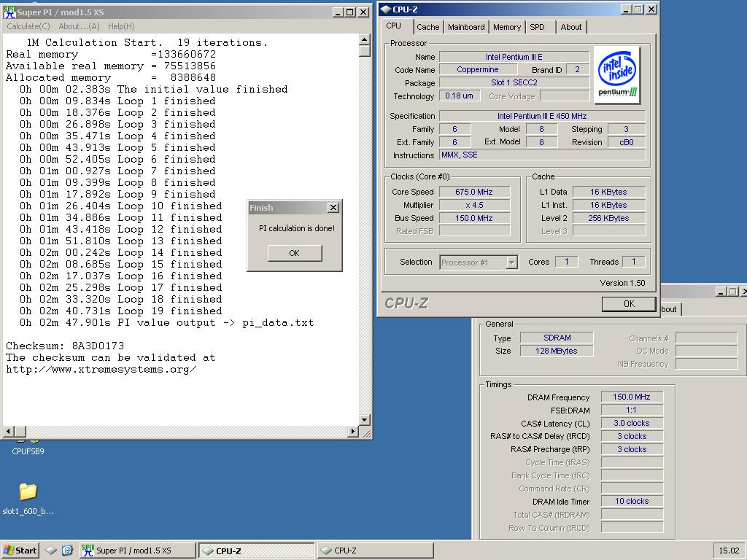The image size is (747, 560).
Task: Click the http://www.xtremesystems.org/ text line
Action: click(x=101, y=370)
